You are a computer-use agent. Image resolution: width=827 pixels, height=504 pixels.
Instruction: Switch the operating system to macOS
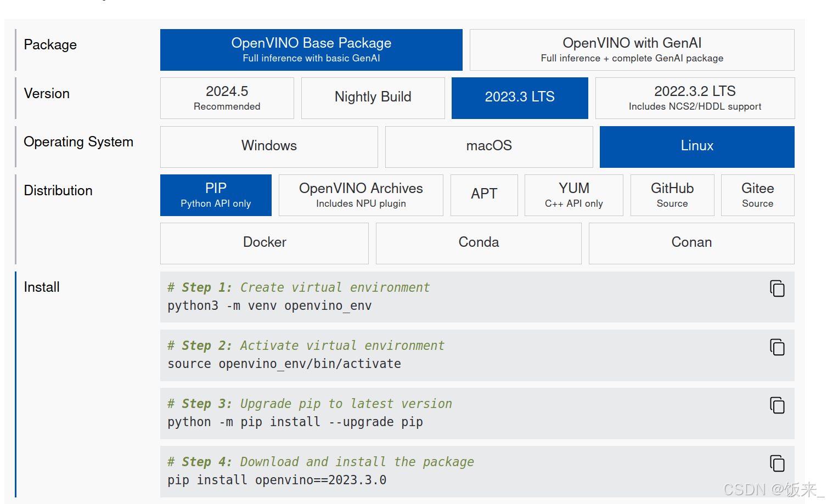pyautogui.click(x=488, y=146)
